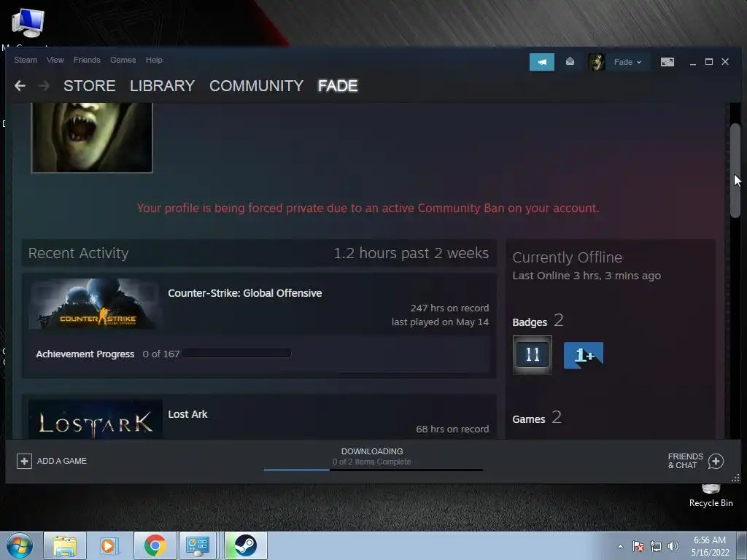Click the back navigation arrow
The width and height of the screenshot is (747, 560).
click(x=20, y=86)
